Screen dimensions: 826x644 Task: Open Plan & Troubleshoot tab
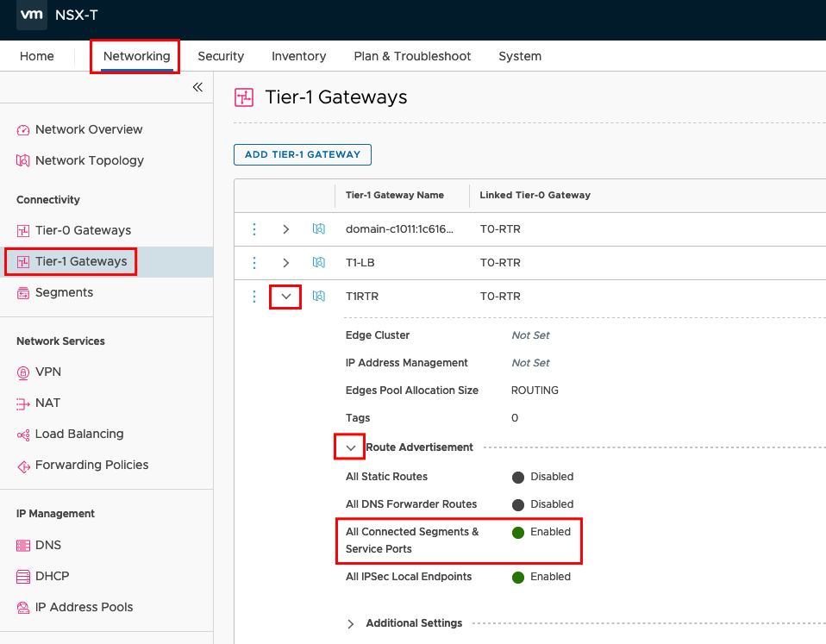(412, 56)
